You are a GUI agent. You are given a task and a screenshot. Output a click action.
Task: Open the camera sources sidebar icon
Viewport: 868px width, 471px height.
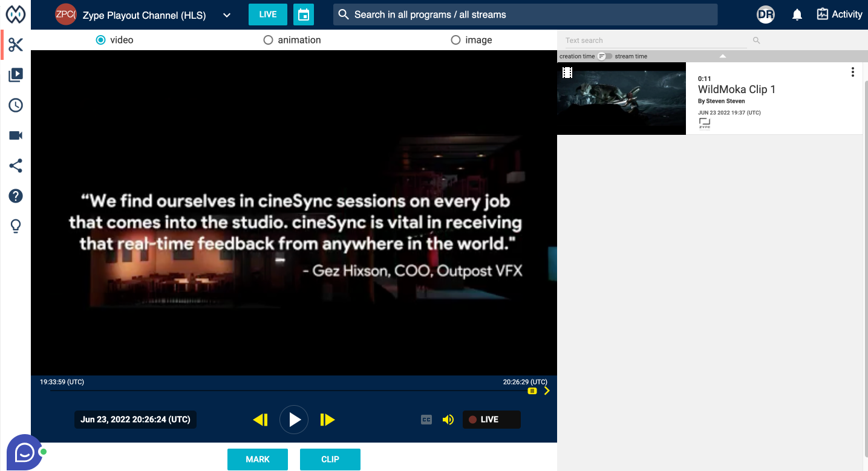point(16,135)
